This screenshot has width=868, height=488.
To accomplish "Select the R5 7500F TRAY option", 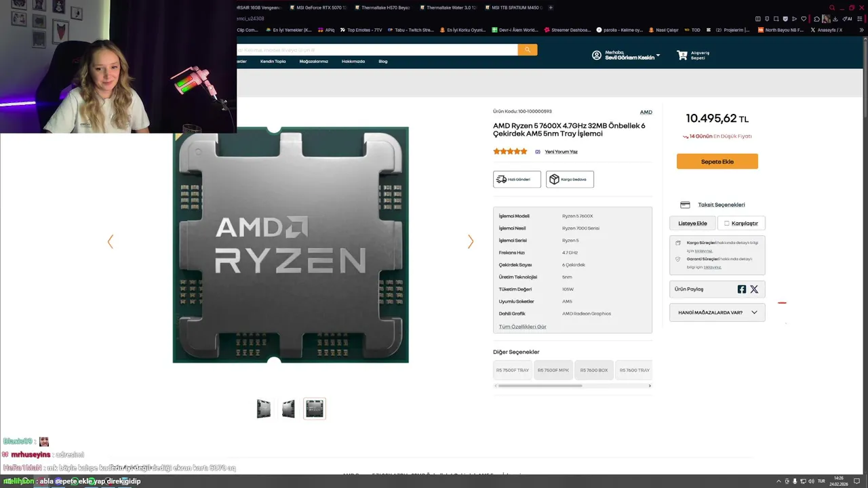I will [512, 370].
